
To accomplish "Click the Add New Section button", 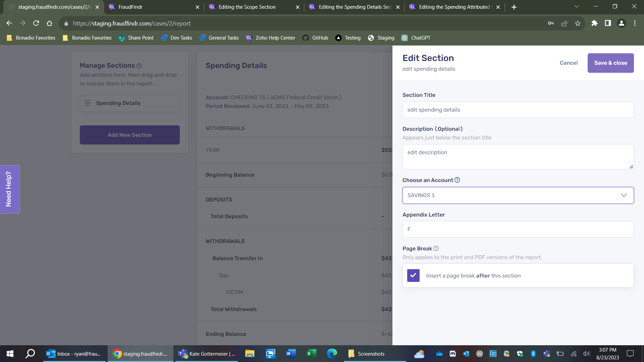I will [130, 135].
